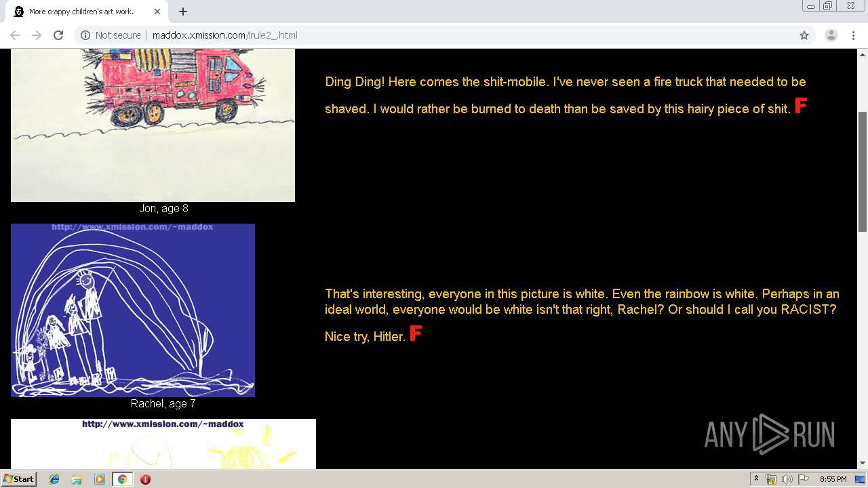
Task: Close the 'More crappy children's art work' tab
Action: (157, 12)
